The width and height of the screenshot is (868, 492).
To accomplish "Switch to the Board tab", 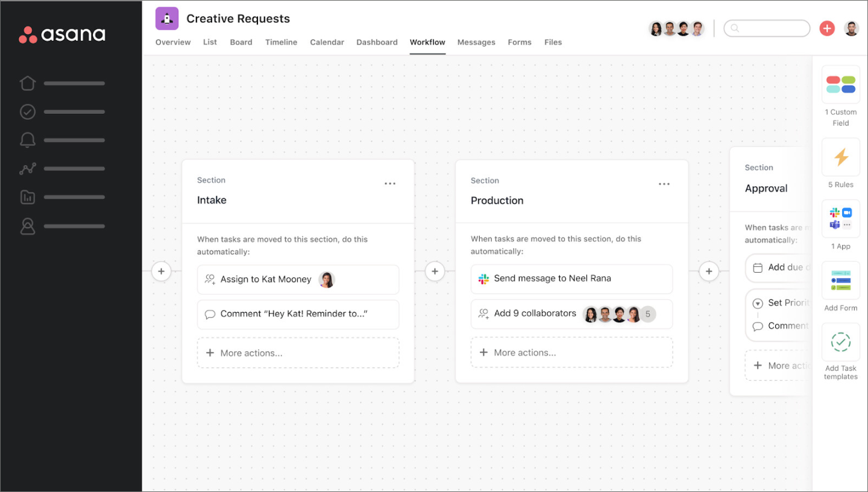I will pyautogui.click(x=241, y=42).
